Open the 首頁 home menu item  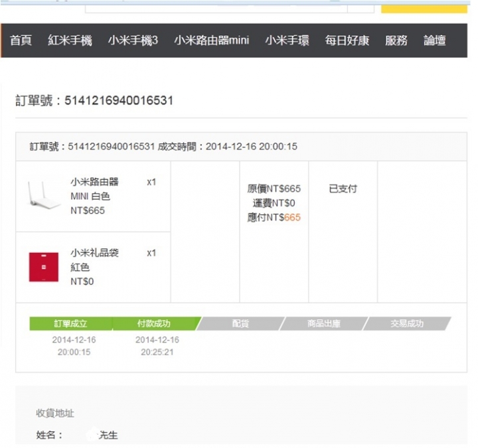point(21,40)
